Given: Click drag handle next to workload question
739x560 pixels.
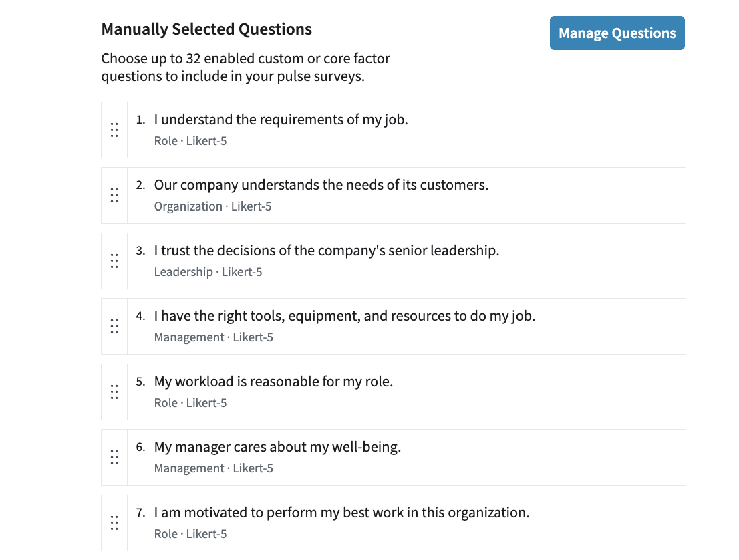Looking at the screenshot, I should click(x=114, y=392).
